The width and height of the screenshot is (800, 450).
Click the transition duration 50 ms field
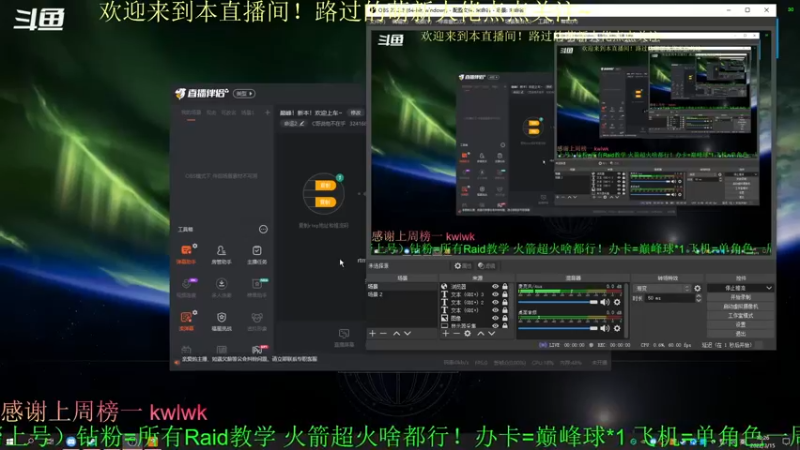669,298
